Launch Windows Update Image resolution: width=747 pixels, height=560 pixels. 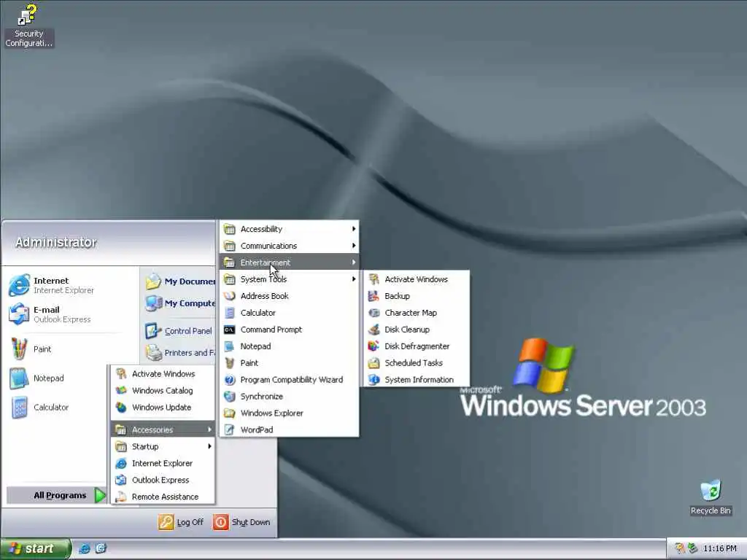(x=163, y=407)
